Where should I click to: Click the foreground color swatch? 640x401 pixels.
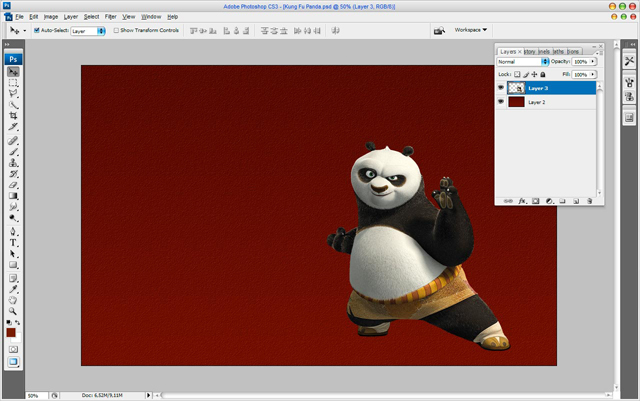coord(11,332)
